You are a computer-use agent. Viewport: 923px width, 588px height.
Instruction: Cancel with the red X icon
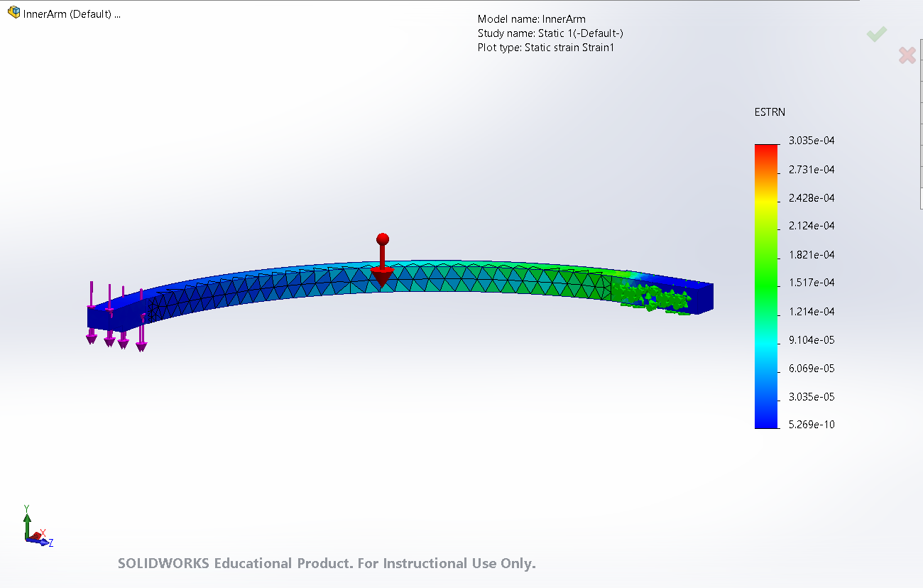(907, 55)
